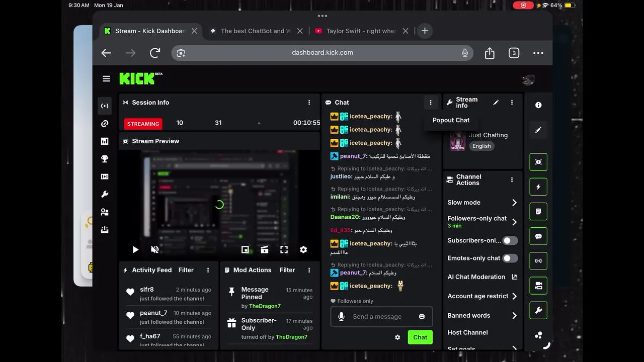Open the wrench settings sidebar icon
Viewport: 644px width, 362px height.
(x=105, y=194)
